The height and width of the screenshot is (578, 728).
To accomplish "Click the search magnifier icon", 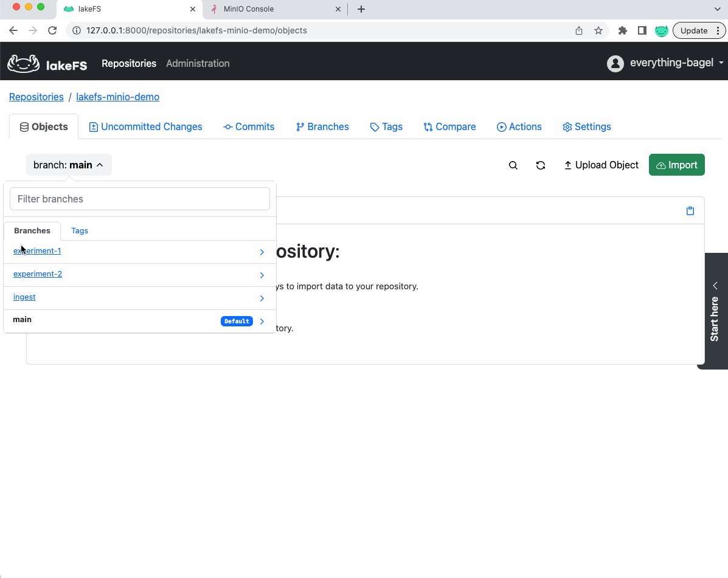I will pyautogui.click(x=513, y=165).
